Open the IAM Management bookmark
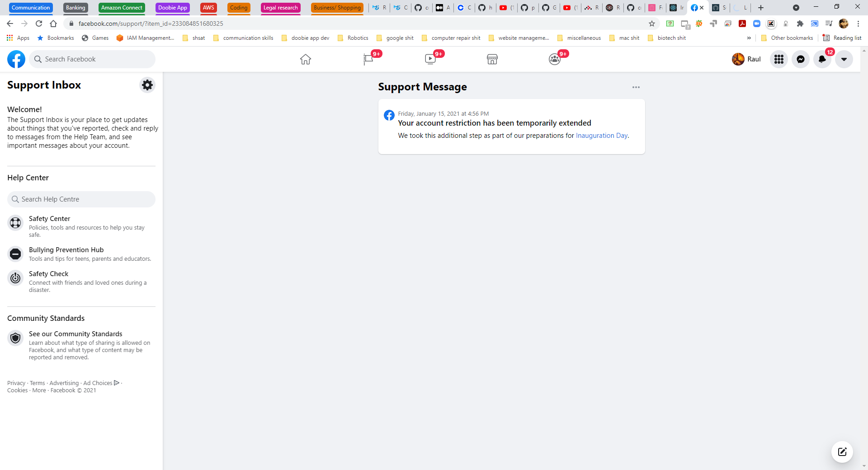The height and width of the screenshot is (470, 868). click(145, 38)
